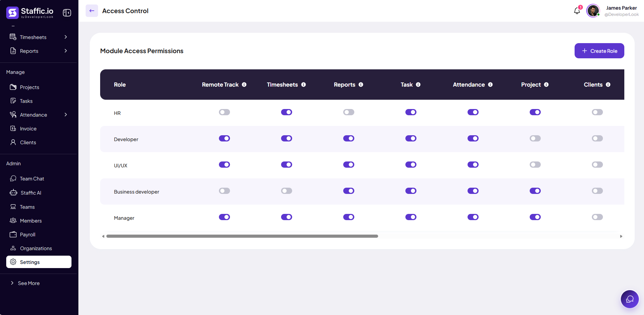644x315 pixels.
Task: Click James Parker username text
Action: (622, 8)
